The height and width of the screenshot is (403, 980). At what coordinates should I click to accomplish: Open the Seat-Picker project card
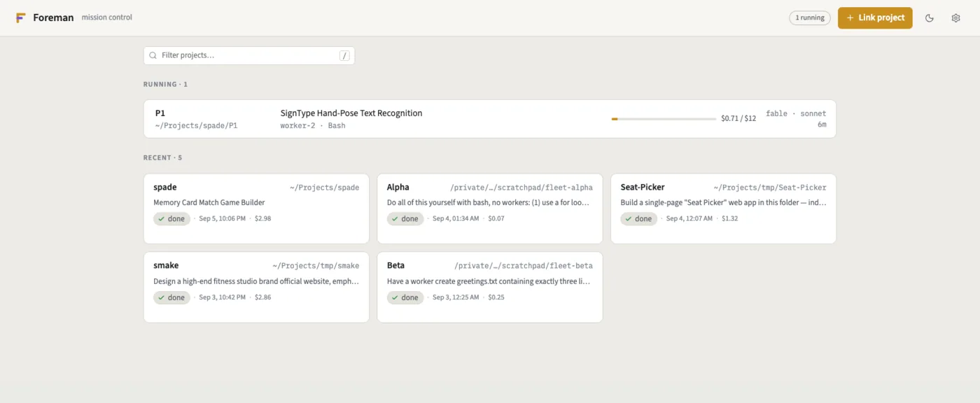pos(723,208)
